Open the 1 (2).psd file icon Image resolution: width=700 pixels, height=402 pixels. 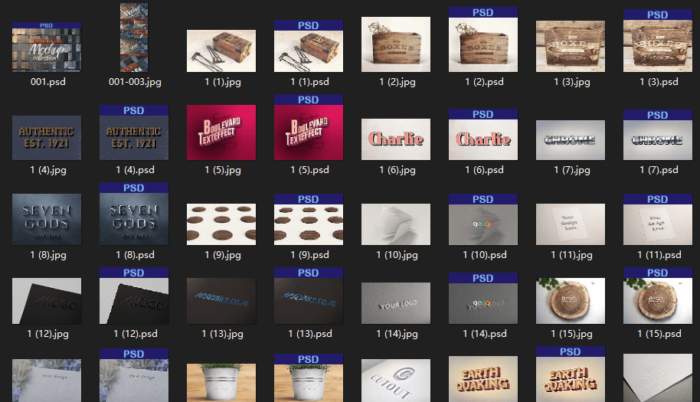coord(483,40)
